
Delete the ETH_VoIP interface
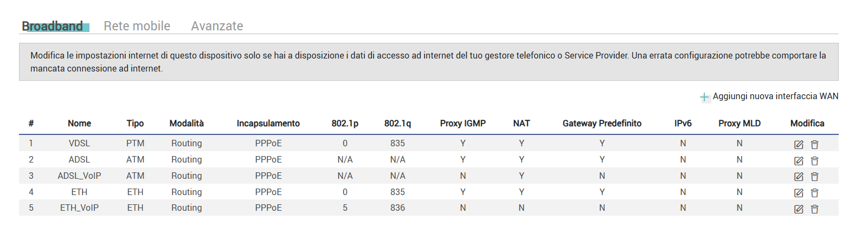coord(814,209)
